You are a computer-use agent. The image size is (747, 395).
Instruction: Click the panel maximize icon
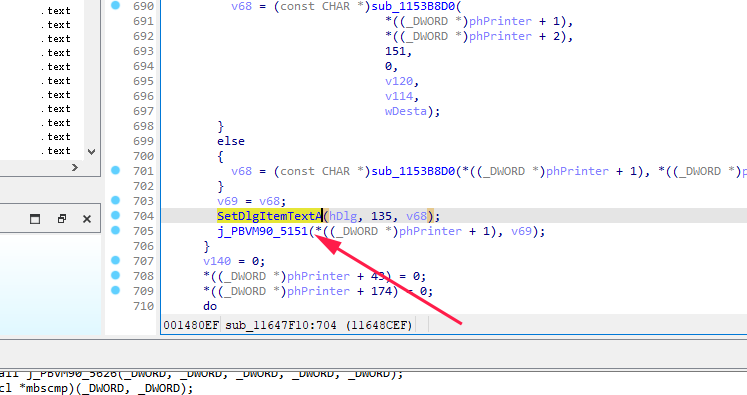(35, 219)
